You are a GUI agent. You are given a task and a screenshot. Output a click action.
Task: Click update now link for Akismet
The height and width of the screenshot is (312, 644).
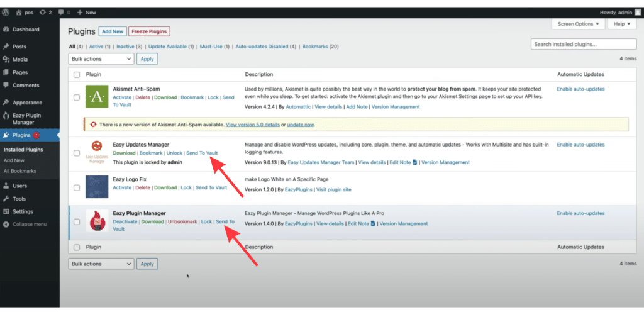click(301, 125)
